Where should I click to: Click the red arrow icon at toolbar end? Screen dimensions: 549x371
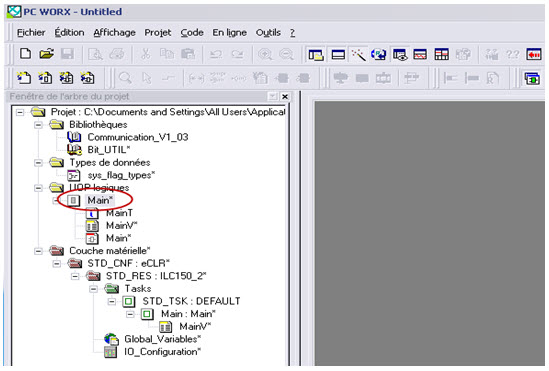[534, 55]
